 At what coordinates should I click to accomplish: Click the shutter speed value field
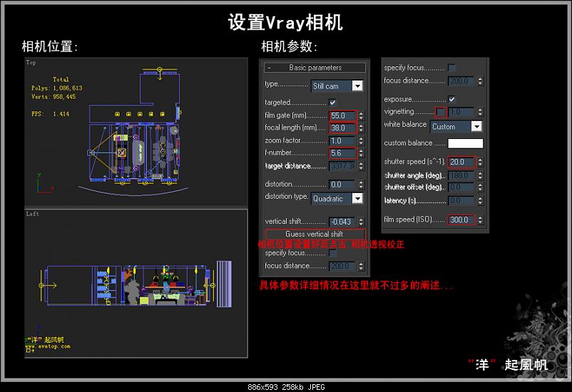(462, 162)
